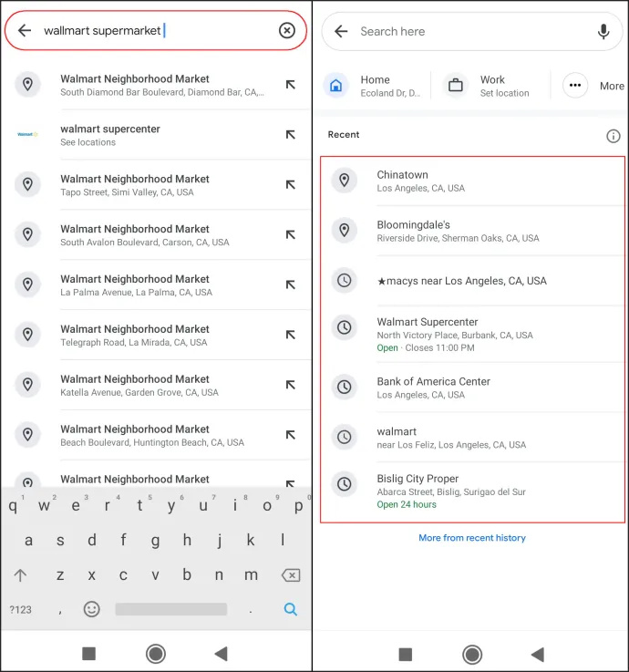Screen dimensions: 629x672
Task: Open More from recent history link
Action: click(x=472, y=537)
